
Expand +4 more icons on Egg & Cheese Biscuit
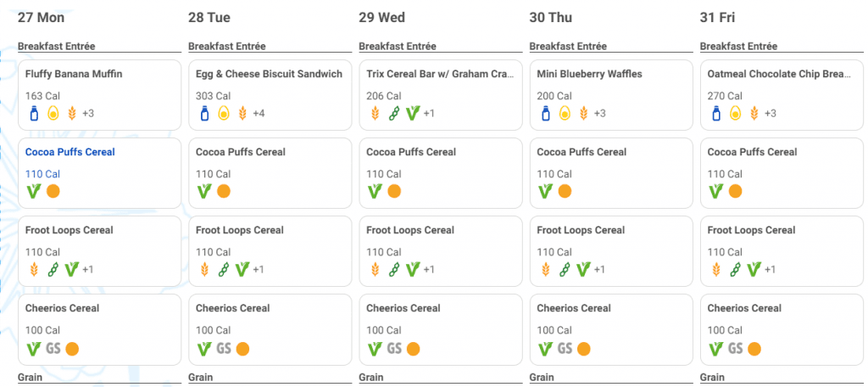coord(259,114)
